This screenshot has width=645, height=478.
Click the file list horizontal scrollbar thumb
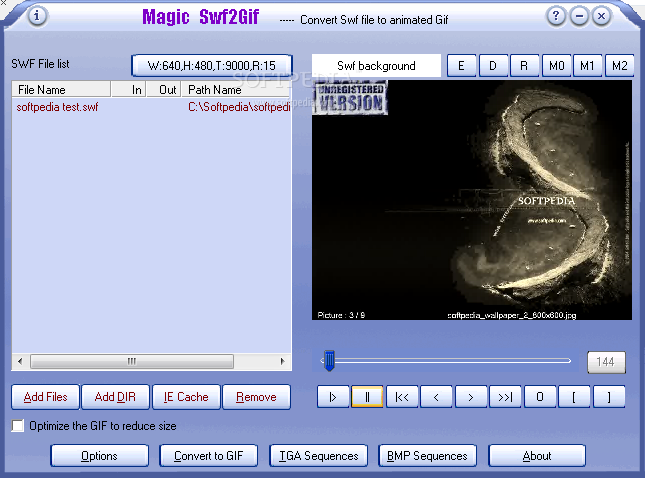(x=132, y=362)
